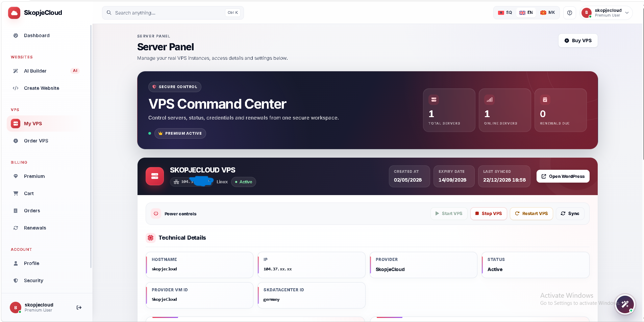Switch language to MK Macedonian
644x322 pixels.
[x=547, y=13]
